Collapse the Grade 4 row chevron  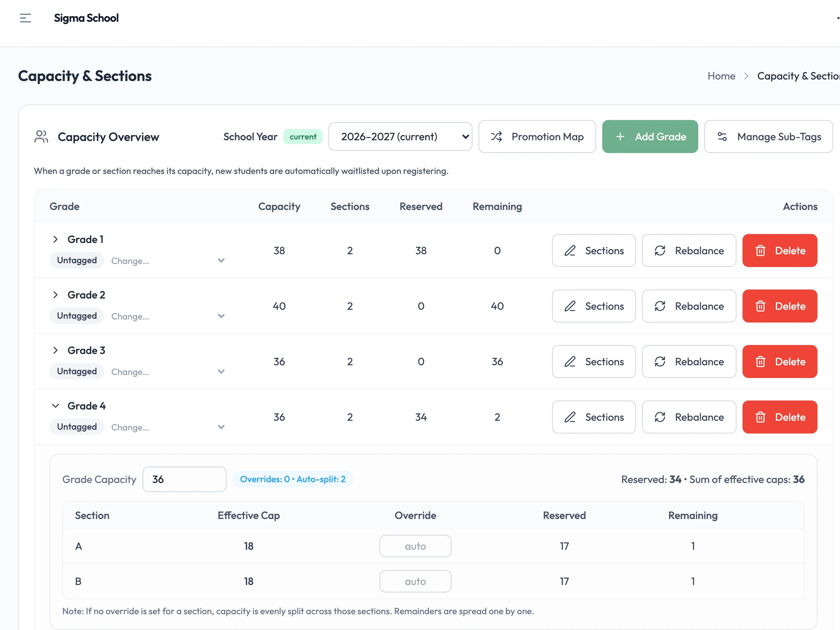click(x=55, y=406)
